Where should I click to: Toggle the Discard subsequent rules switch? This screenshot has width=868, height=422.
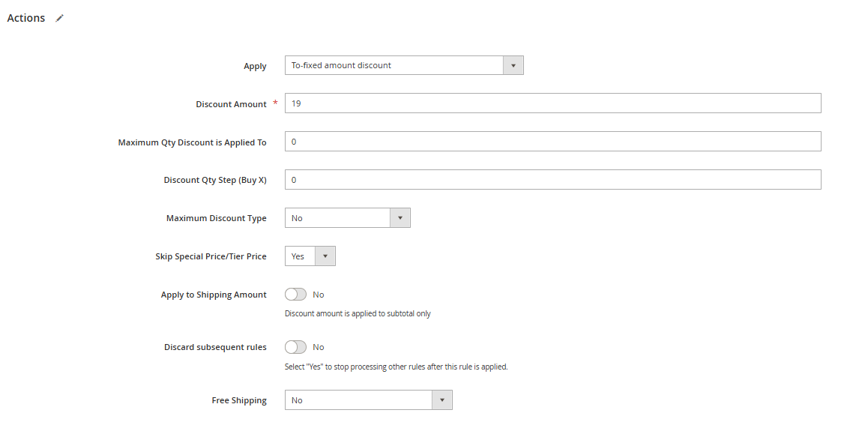pos(295,347)
